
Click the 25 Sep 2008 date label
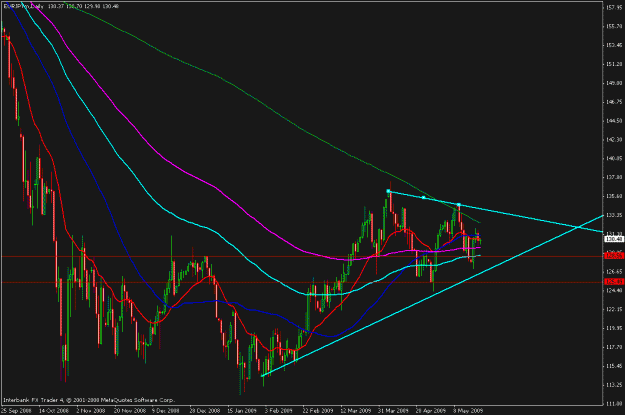tap(16, 410)
